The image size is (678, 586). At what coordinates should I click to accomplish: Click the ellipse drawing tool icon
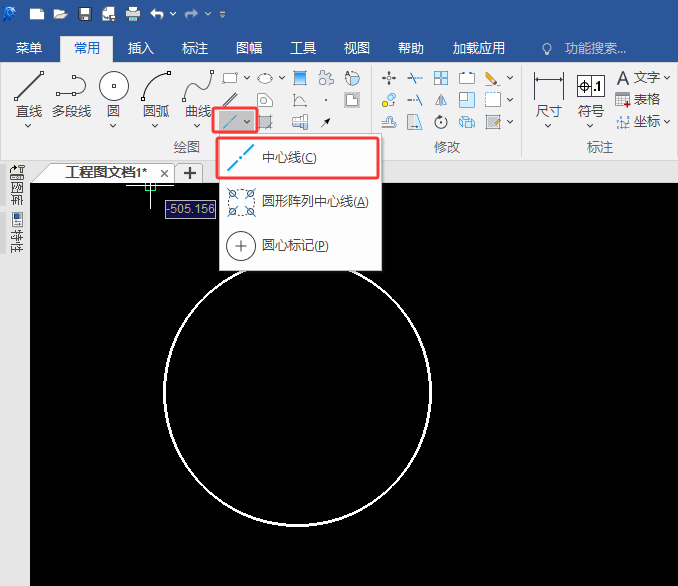tap(265, 78)
